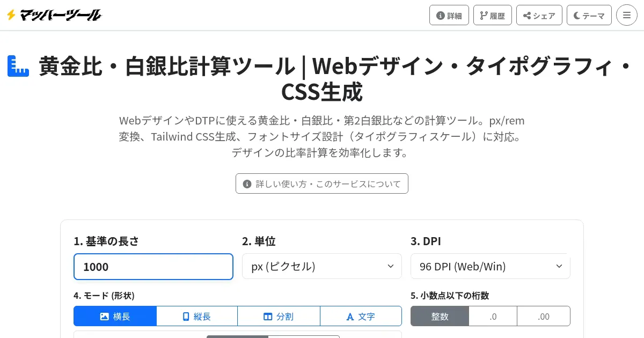Click the blue ruler icon beside title
This screenshot has width=644, height=338.
click(x=18, y=66)
